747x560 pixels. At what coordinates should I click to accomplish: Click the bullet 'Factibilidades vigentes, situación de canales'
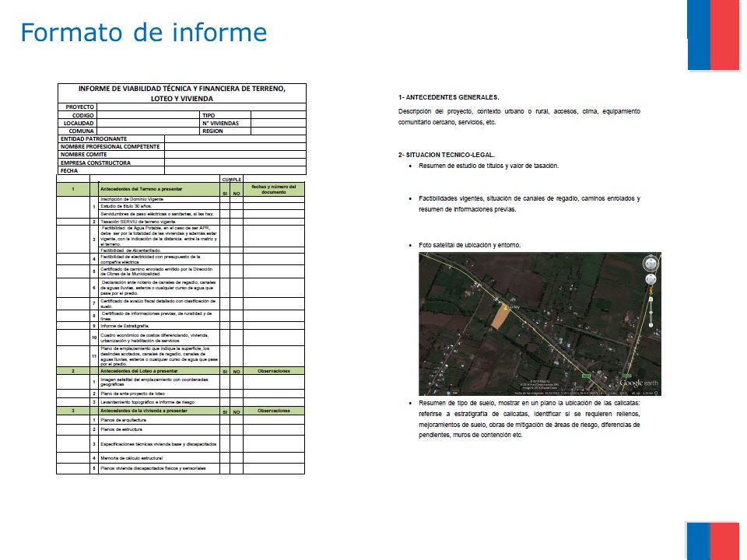coord(529,204)
